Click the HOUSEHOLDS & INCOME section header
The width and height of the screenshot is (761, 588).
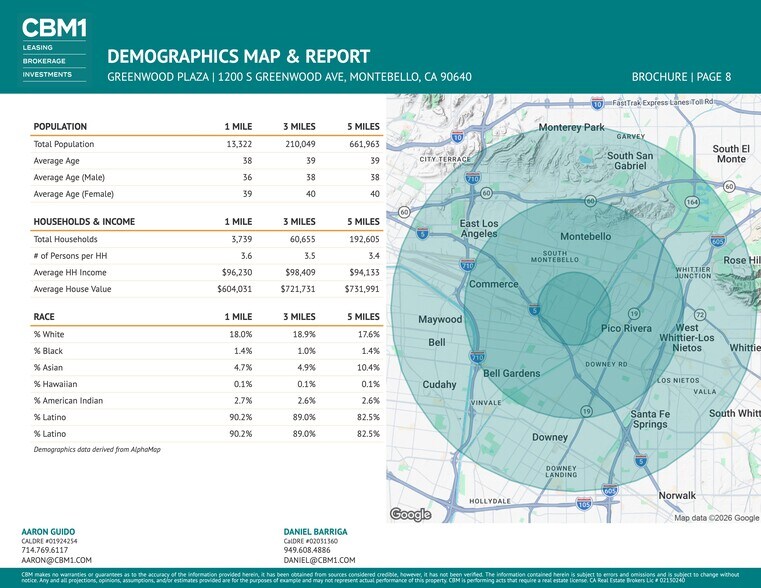click(x=84, y=221)
